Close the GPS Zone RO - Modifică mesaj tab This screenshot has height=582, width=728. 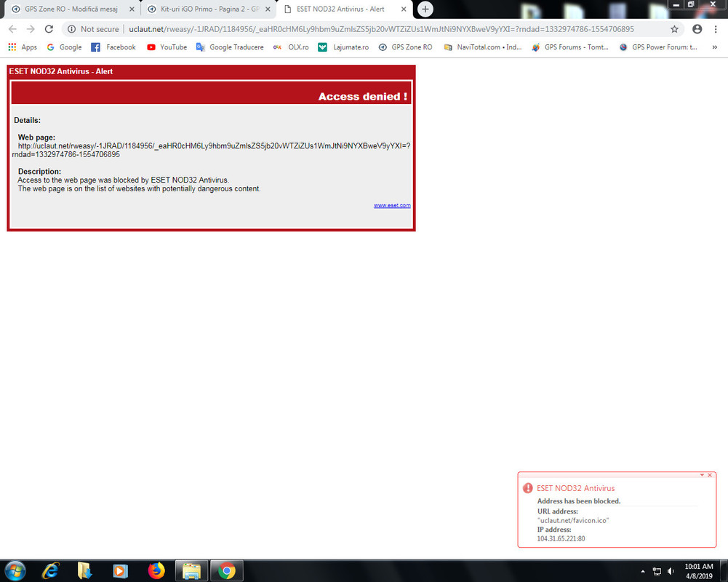[132, 9]
